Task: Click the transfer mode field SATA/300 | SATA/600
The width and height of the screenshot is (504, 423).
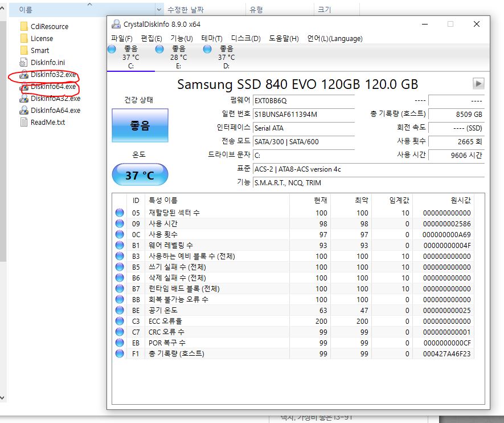Action: 304,141
